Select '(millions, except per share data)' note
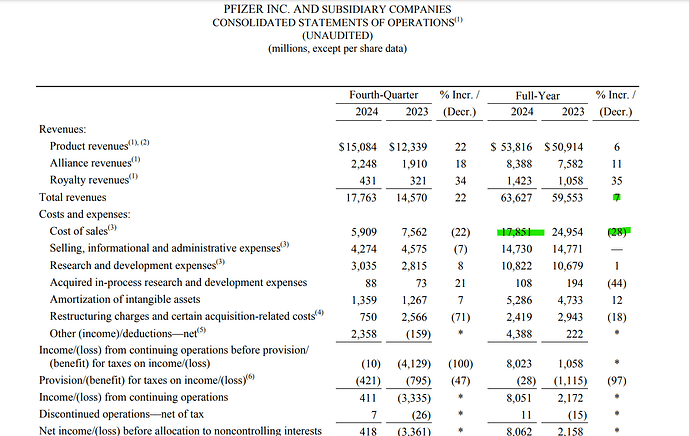Screen dimensions: 689x436 [x=337, y=48]
